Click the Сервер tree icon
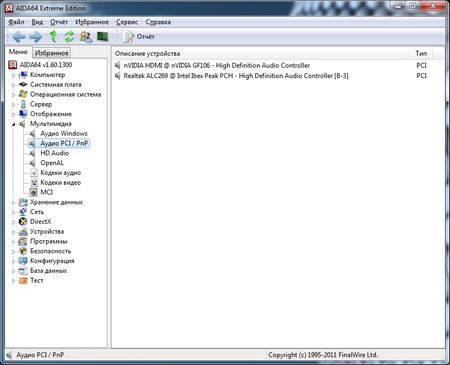450x365 pixels. (23, 104)
